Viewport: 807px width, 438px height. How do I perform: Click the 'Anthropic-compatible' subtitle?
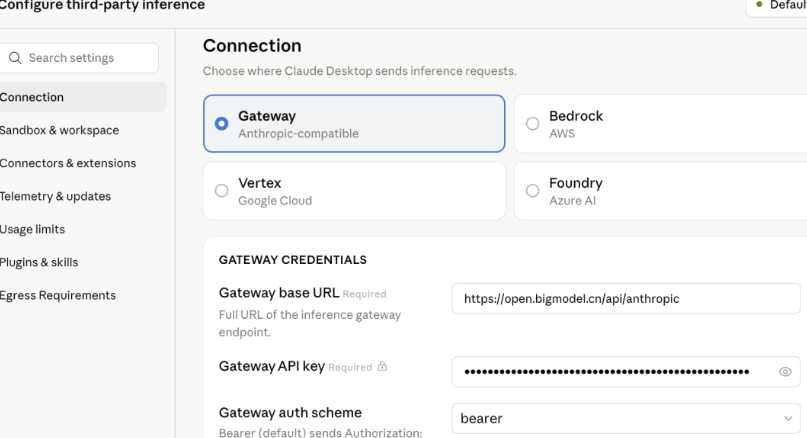point(299,134)
